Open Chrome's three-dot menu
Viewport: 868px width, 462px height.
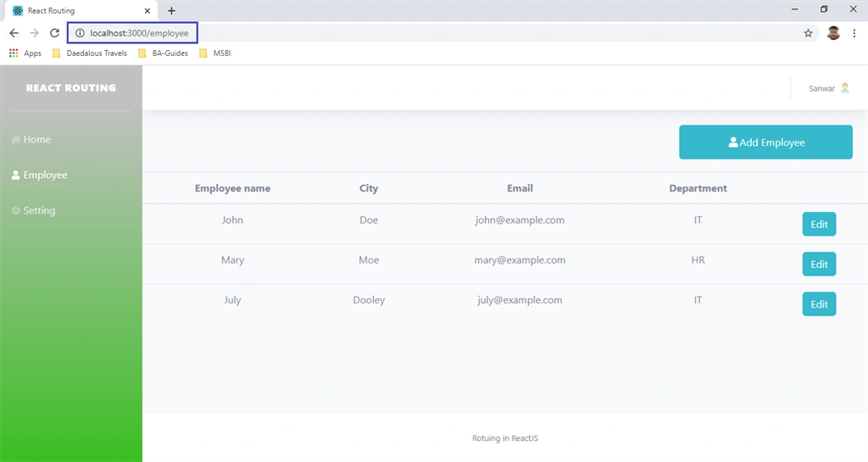(x=854, y=33)
